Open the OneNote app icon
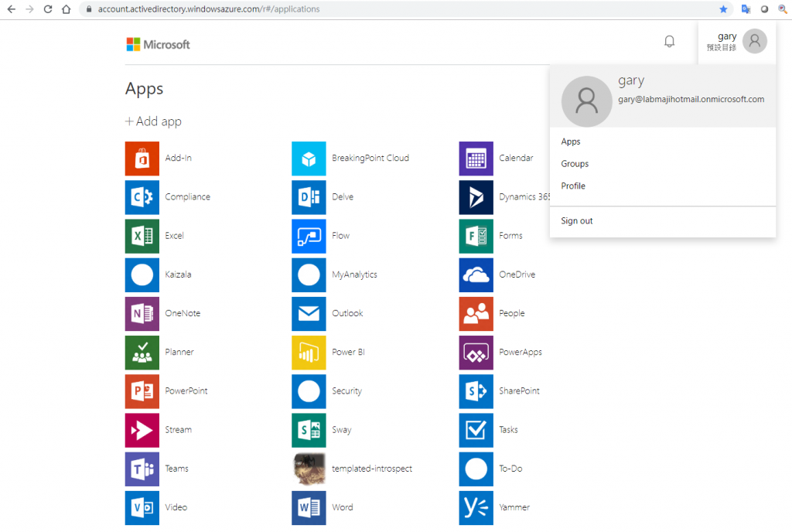The image size is (792, 532). tap(142, 314)
